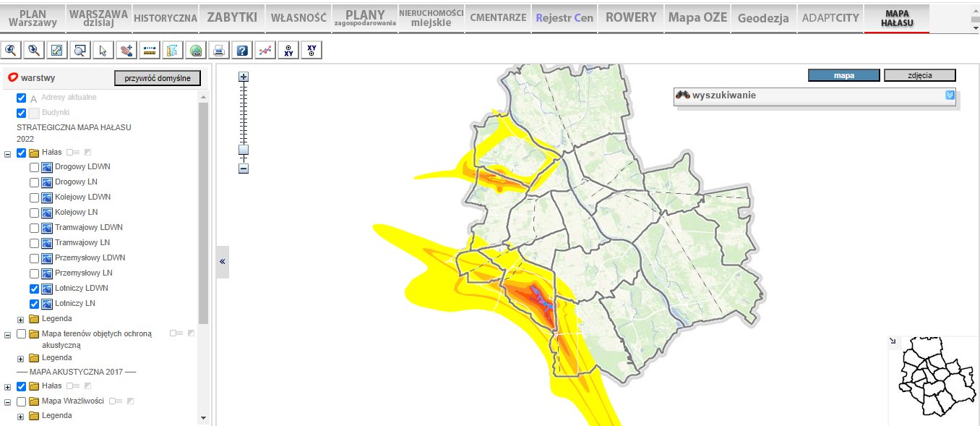Enable the Przemysłowy LDWN layer

point(34,258)
